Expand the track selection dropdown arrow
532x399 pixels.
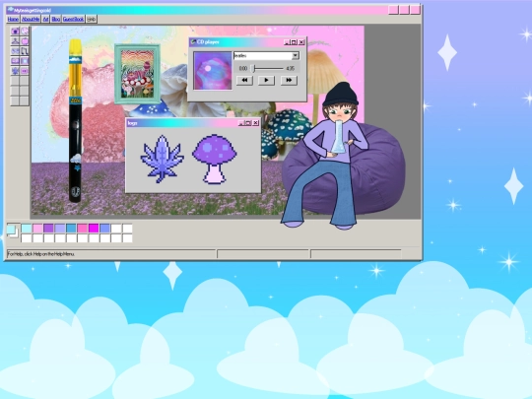point(296,55)
